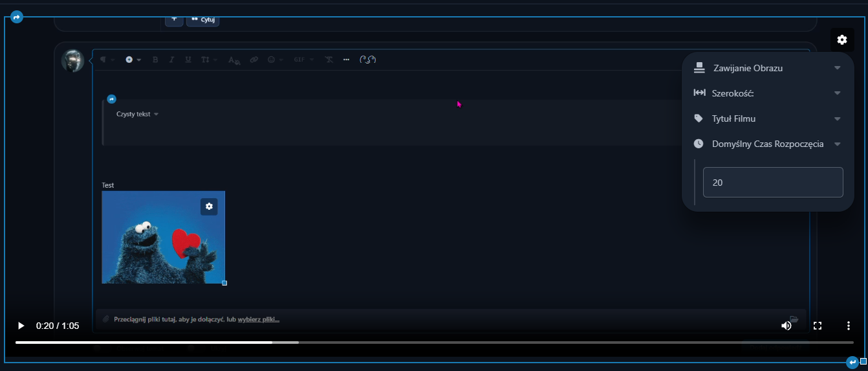This screenshot has width=868, height=371.
Task: Click the blue arrow icon at top-left corner
Action: pos(17,17)
